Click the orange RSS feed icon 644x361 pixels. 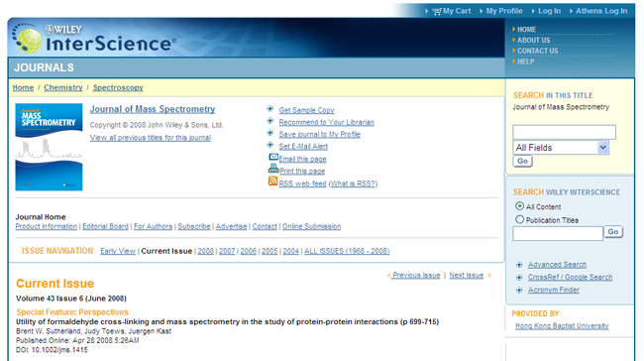(273, 180)
